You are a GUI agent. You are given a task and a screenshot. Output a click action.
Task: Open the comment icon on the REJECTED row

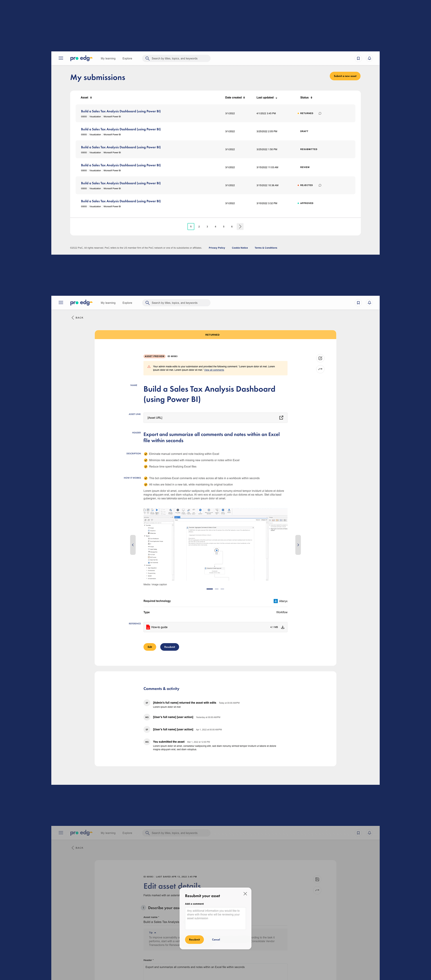(320, 185)
